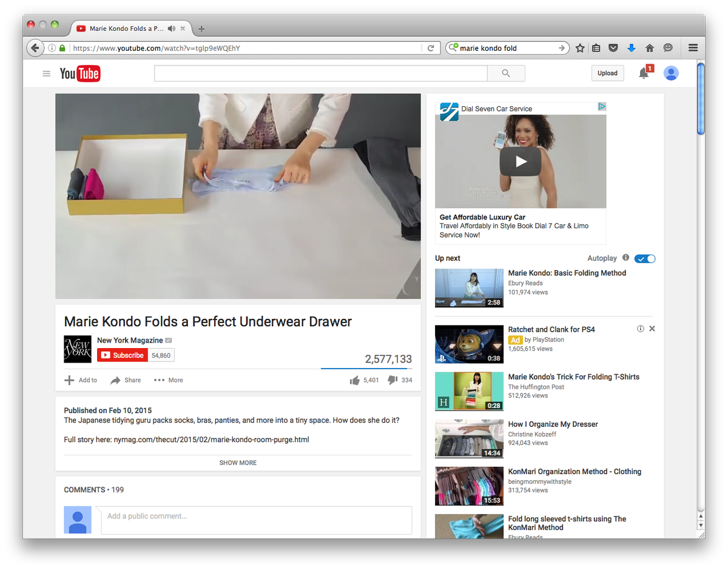
Task: Mute the tab audio speaker icon
Action: [172, 29]
